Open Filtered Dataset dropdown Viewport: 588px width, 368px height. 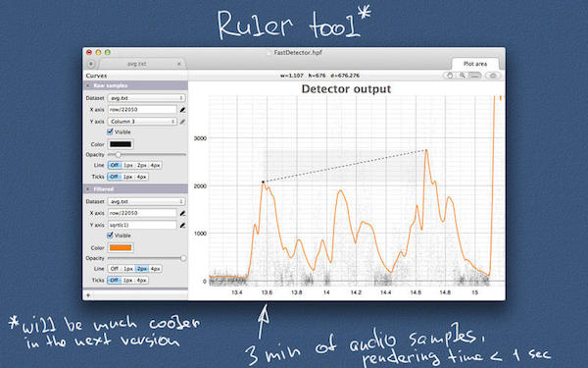pyautogui.click(x=147, y=201)
